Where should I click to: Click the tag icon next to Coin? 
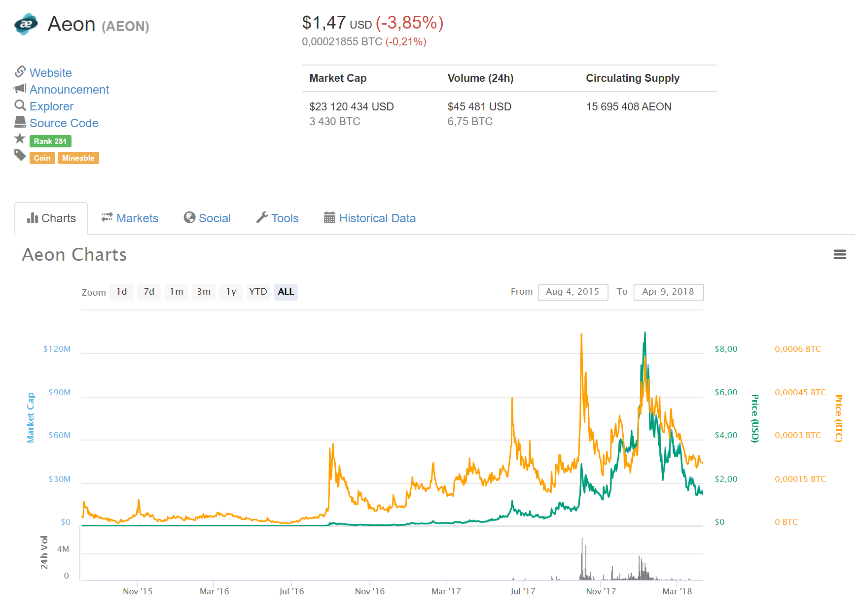pos(20,155)
